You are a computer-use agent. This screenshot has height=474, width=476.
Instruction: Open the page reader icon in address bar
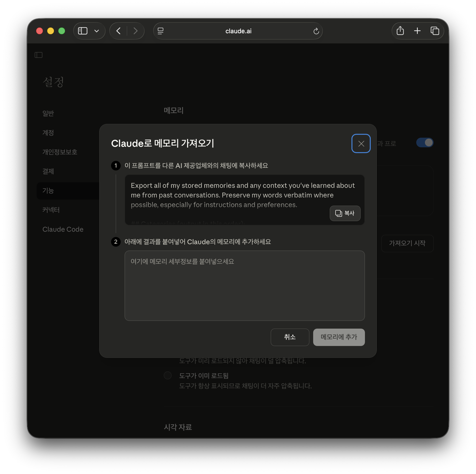[x=160, y=31]
